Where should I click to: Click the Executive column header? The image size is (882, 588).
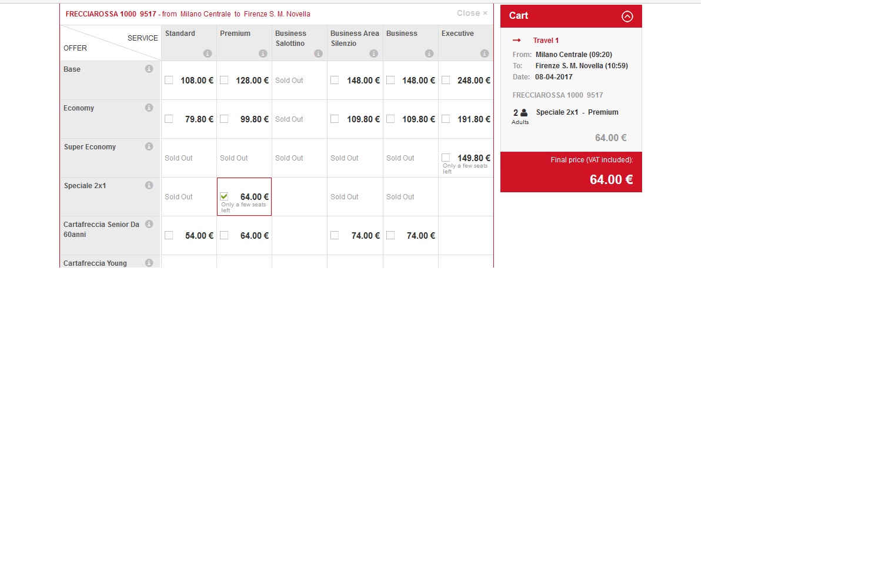pyautogui.click(x=457, y=34)
